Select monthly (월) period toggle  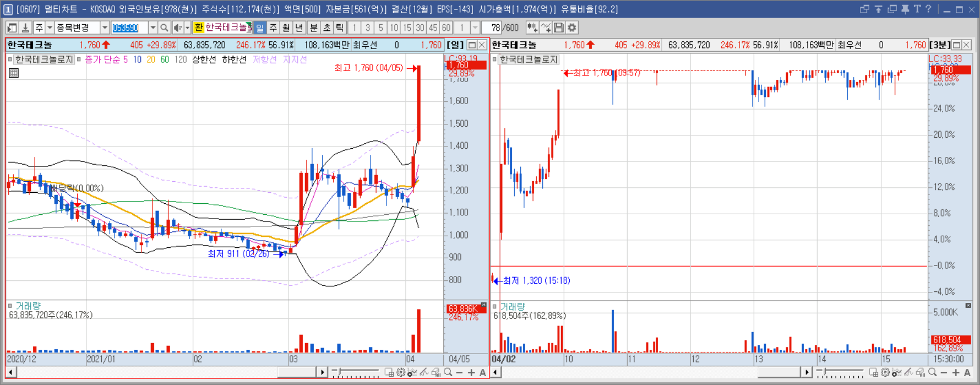(286, 28)
